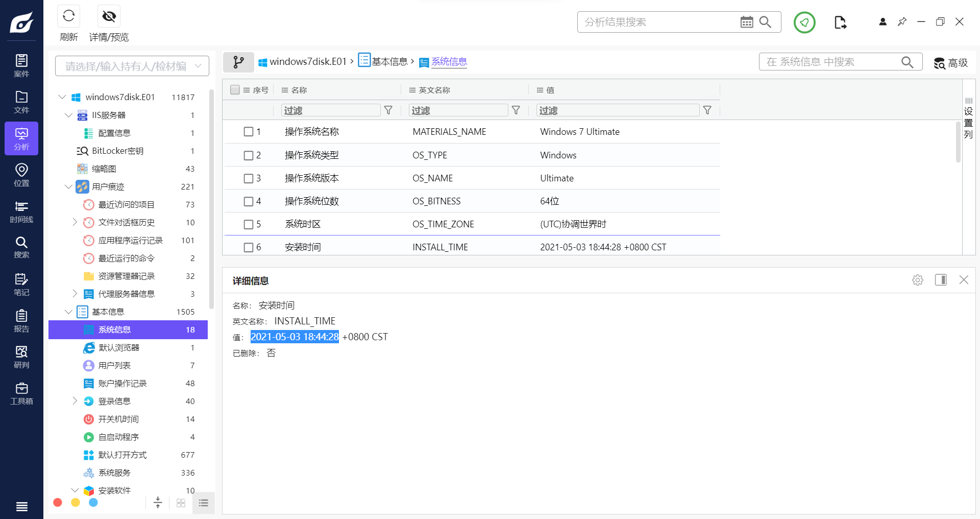Collapse the 基本信息 tree node

coord(68,312)
